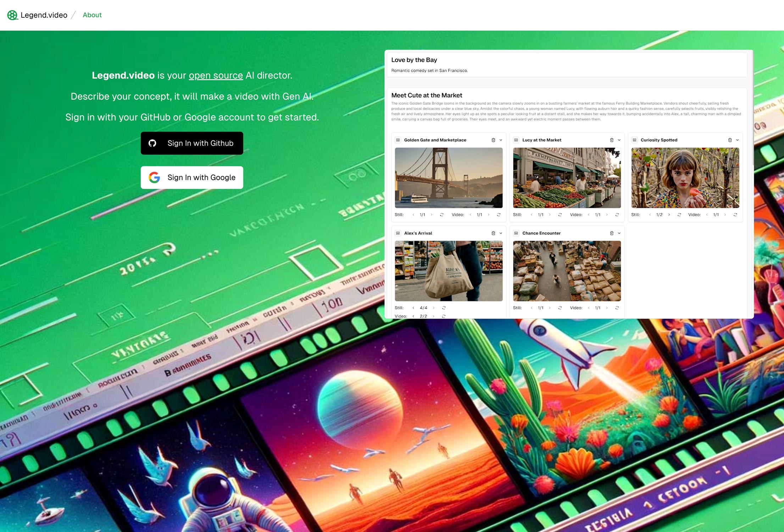The width and height of the screenshot is (784, 532).
Task: Click drag handle icon of Chance Encounter
Action: (x=516, y=233)
